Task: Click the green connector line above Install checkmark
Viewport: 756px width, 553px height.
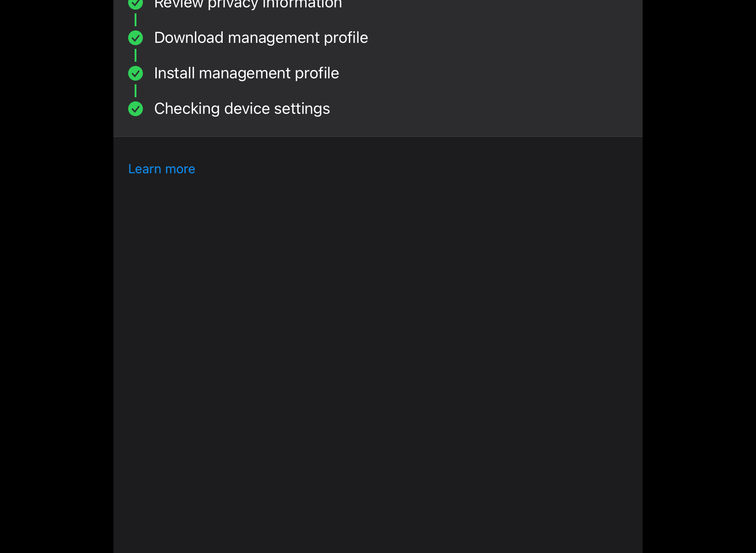Action: click(x=136, y=55)
